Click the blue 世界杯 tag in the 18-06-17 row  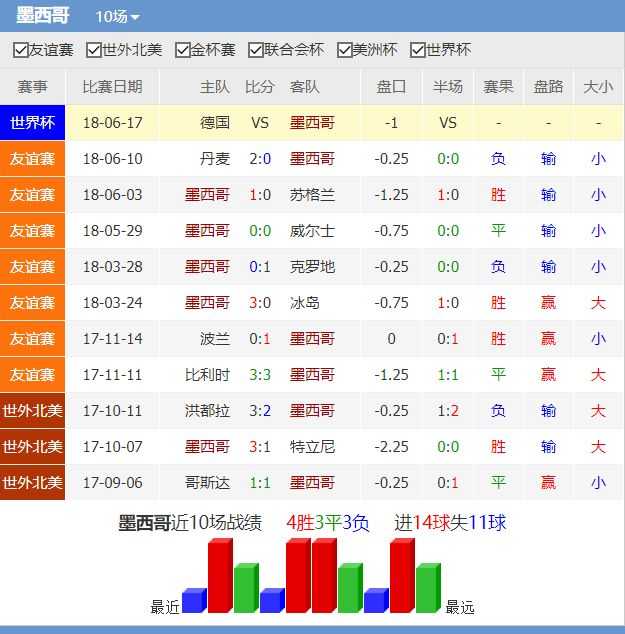33,123
